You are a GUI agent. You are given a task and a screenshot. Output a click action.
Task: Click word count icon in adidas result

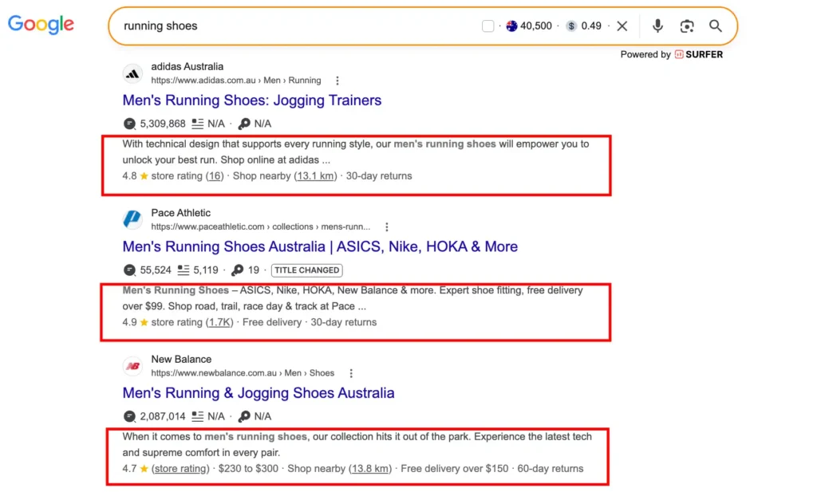click(198, 124)
